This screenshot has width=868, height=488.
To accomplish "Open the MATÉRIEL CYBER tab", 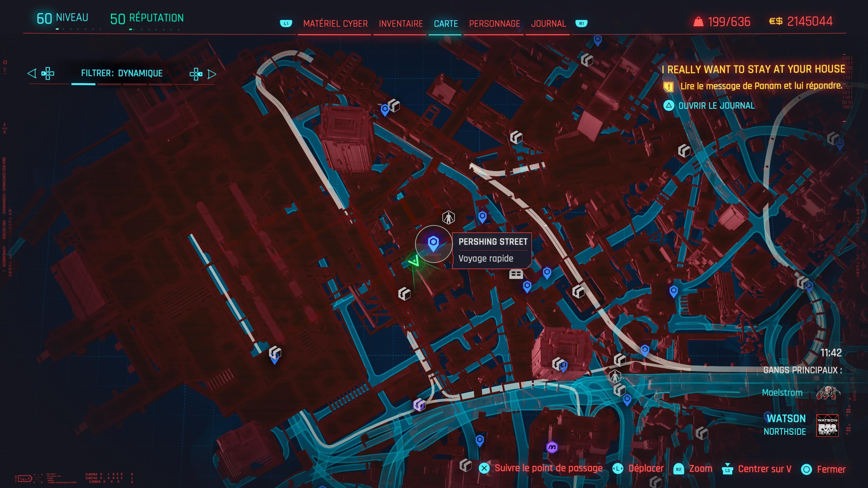I will tap(335, 23).
